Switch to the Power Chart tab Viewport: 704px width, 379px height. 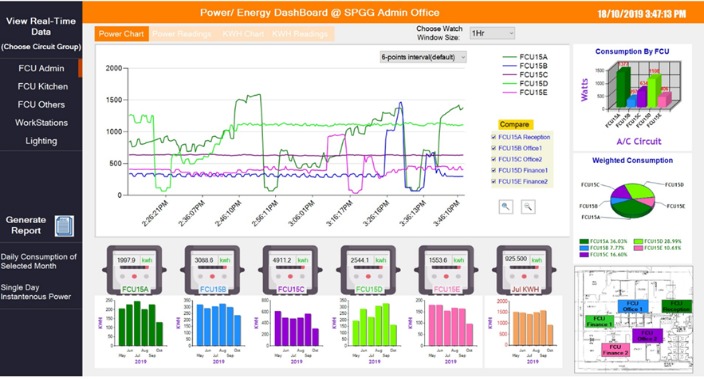(121, 34)
